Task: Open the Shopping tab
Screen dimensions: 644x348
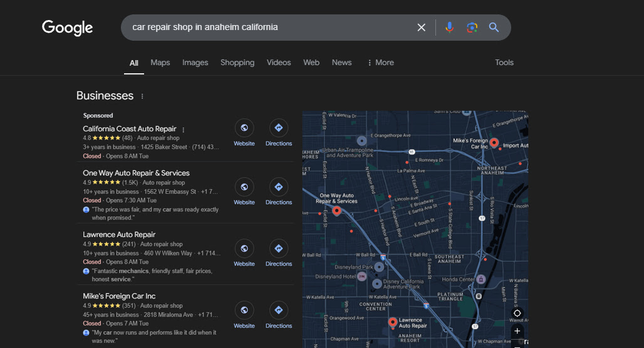Action: pyautogui.click(x=237, y=63)
